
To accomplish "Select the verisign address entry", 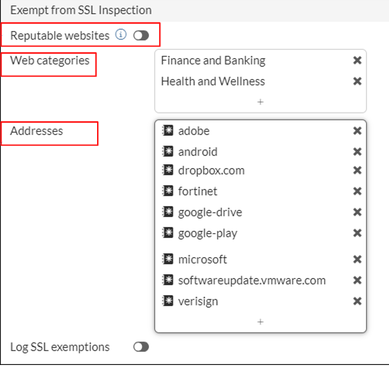I will 198,301.
